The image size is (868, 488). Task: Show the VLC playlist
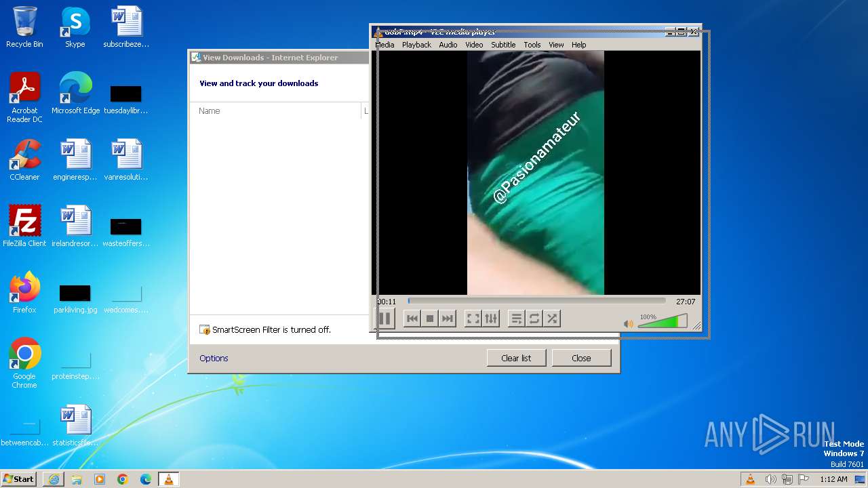(517, 319)
